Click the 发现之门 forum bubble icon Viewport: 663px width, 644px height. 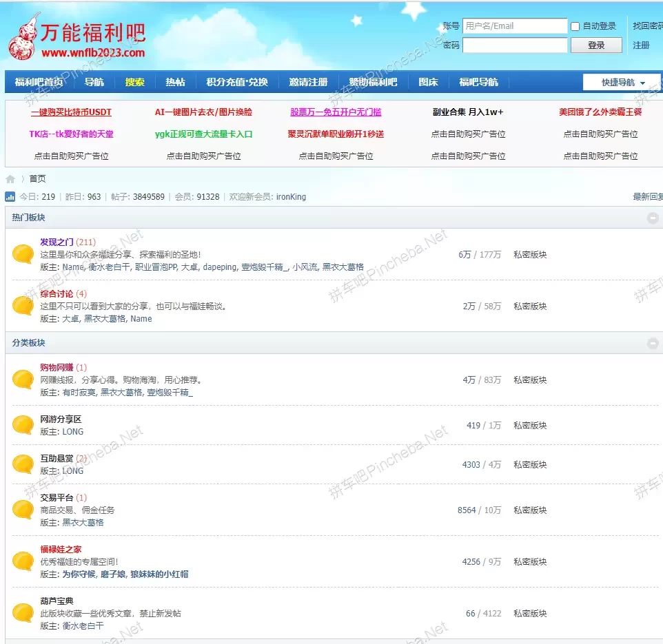coord(23,254)
